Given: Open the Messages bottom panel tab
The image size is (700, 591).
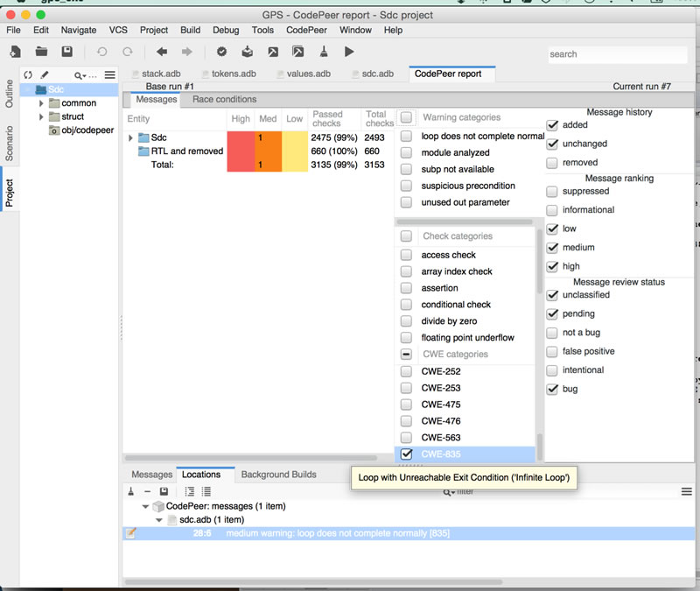Looking at the screenshot, I should (151, 475).
